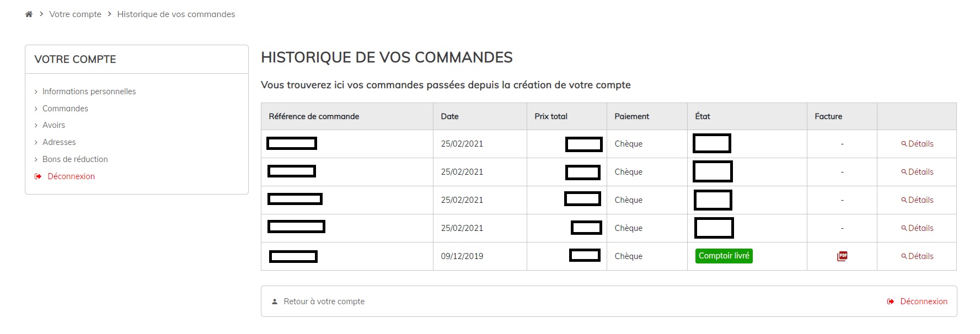Screen dimensions: 980x334
Task: Click the magnifier icon on the last order row
Action: tap(903, 256)
